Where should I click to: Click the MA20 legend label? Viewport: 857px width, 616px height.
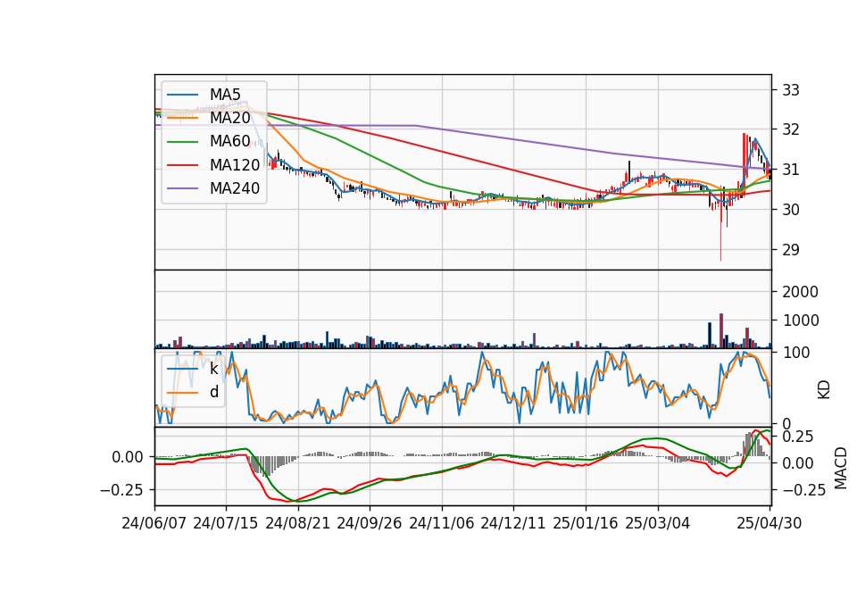pos(229,118)
